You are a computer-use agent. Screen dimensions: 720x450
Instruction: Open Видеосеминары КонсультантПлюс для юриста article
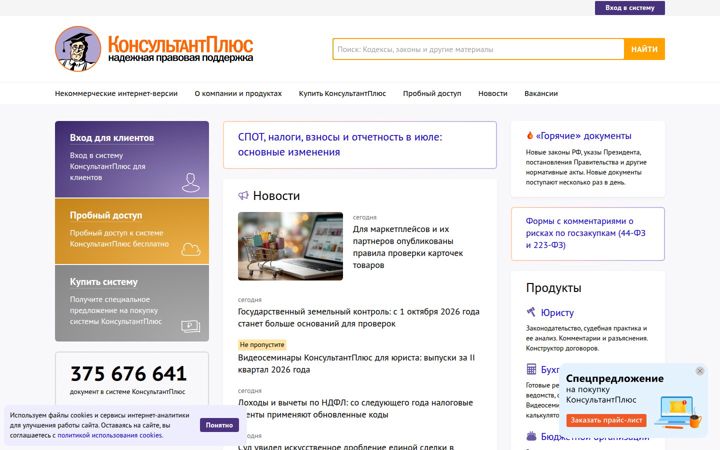coord(356,364)
